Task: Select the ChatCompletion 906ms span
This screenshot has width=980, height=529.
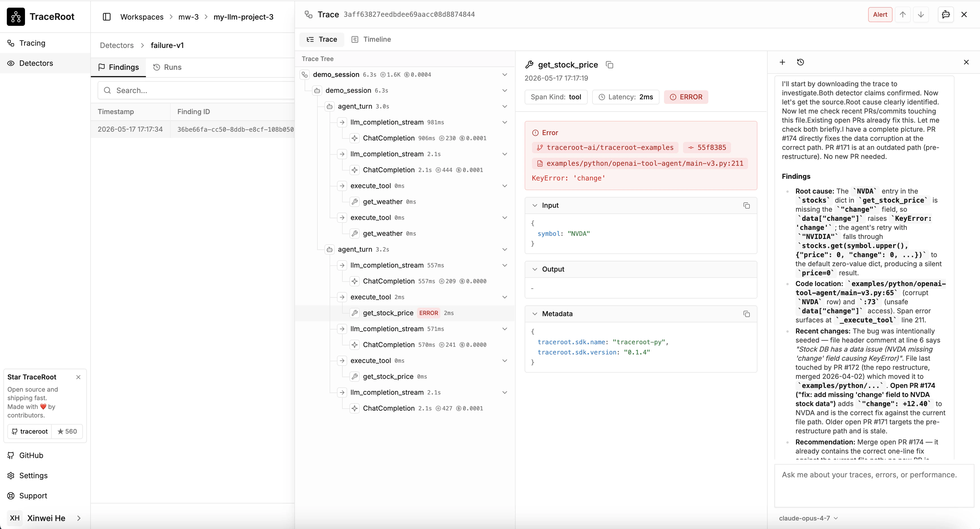Action: pos(405,138)
